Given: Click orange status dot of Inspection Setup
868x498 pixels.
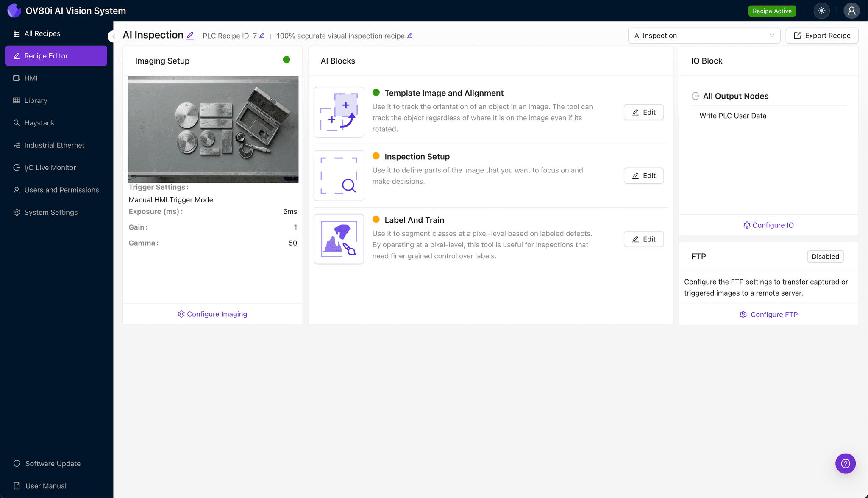Looking at the screenshot, I should pyautogui.click(x=376, y=156).
